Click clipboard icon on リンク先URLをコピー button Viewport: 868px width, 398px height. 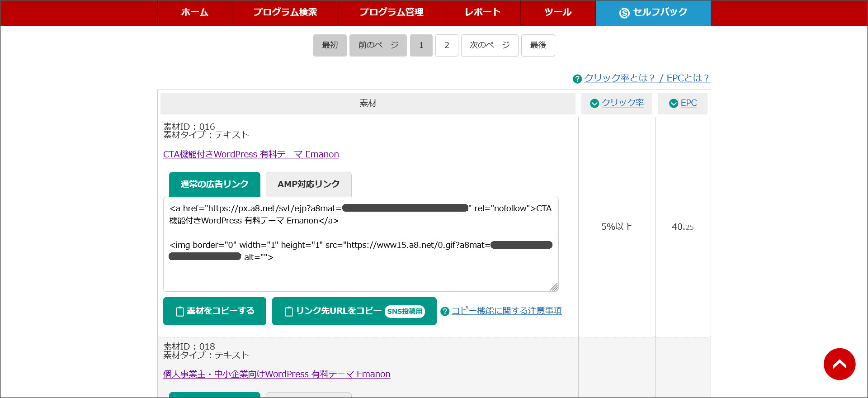289,311
